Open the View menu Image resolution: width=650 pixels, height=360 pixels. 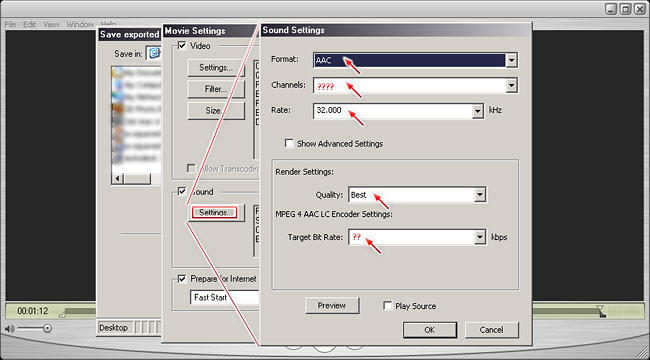point(51,24)
